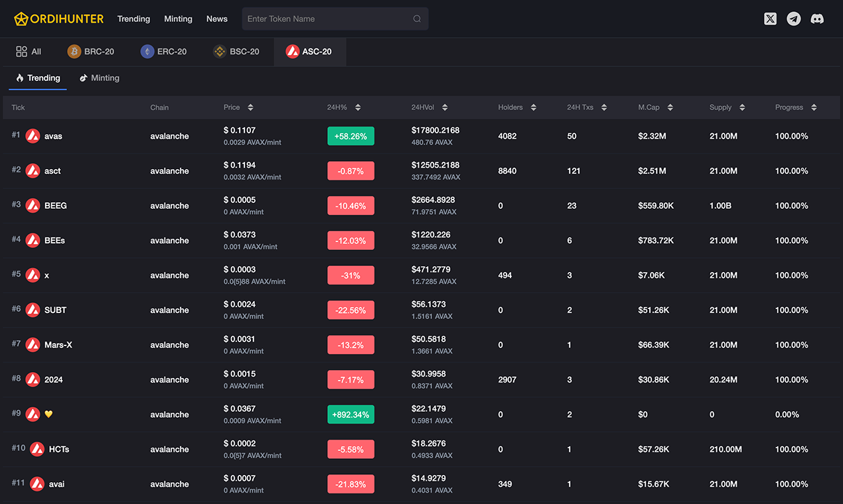This screenshot has height=504, width=843.
Task: Click the $559.80K market cap value
Action: 656,206
